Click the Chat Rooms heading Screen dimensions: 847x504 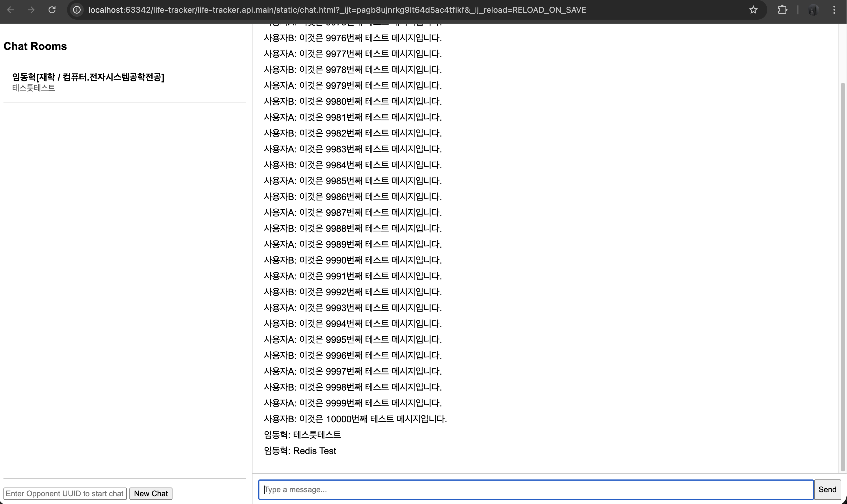click(x=35, y=46)
